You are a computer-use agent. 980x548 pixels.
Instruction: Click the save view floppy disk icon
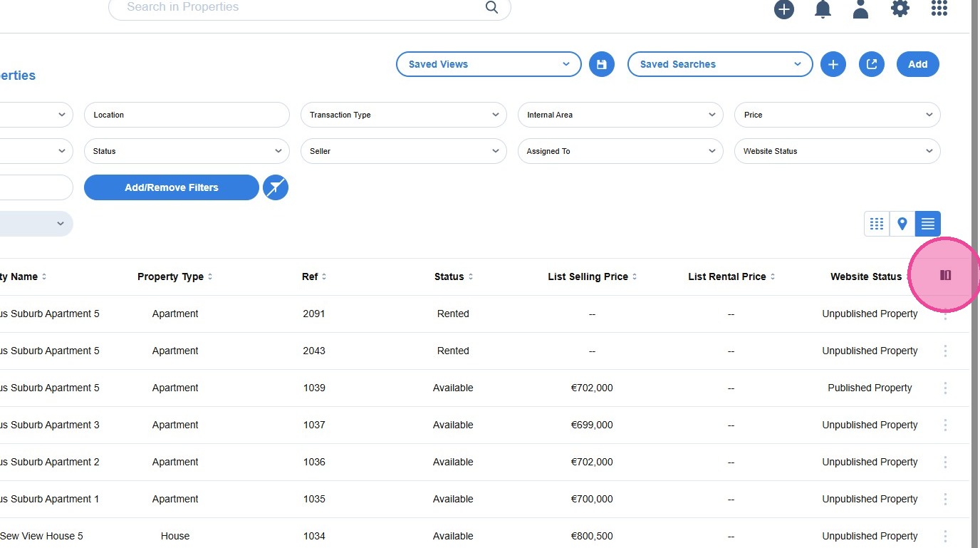pos(602,64)
